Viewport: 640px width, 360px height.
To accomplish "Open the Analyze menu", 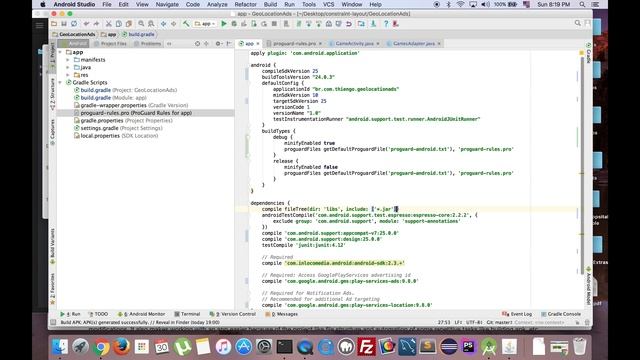I will tap(217, 4).
